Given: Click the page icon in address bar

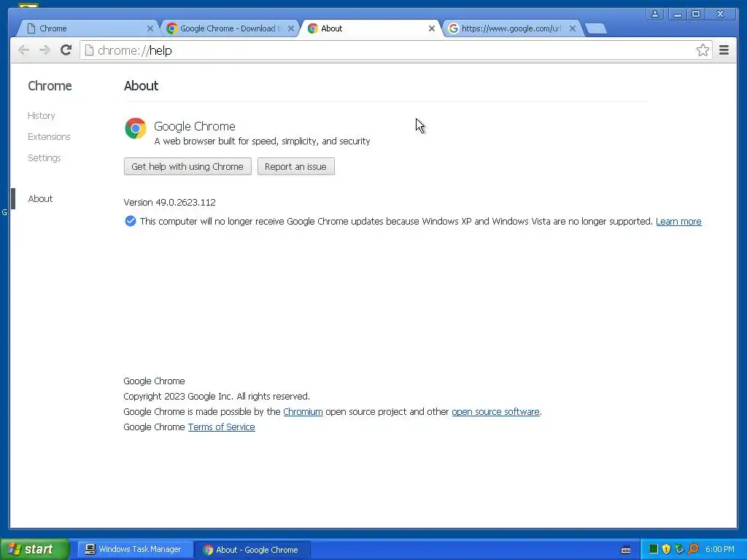Looking at the screenshot, I should click(x=89, y=50).
